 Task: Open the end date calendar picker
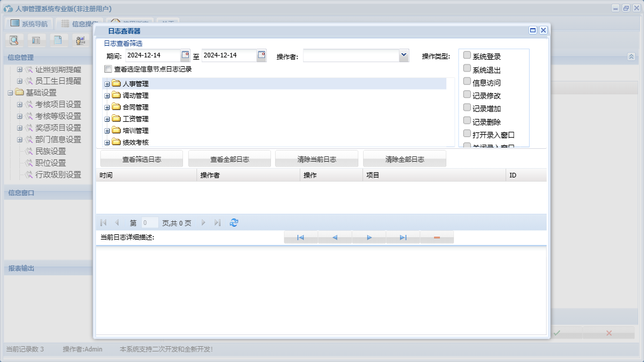point(261,55)
